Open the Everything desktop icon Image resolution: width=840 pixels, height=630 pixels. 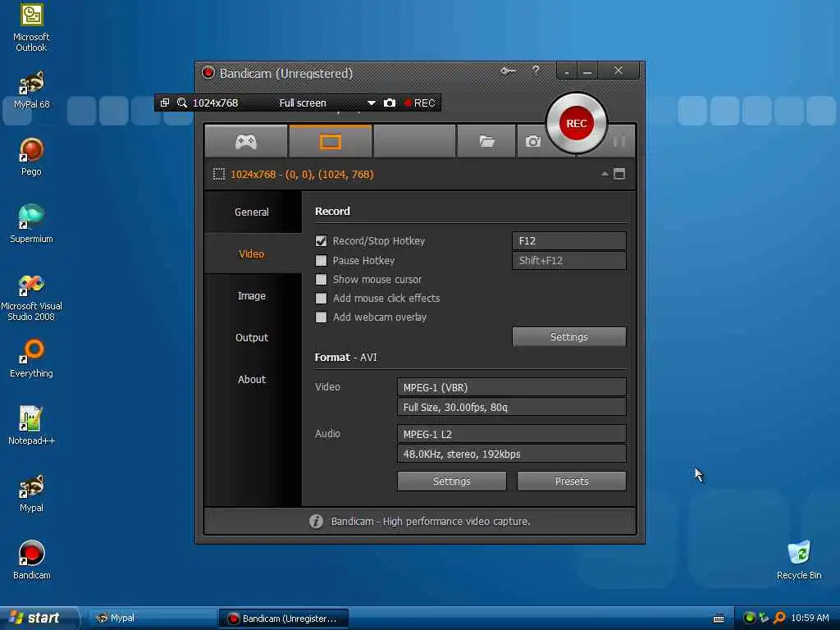pyautogui.click(x=31, y=358)
